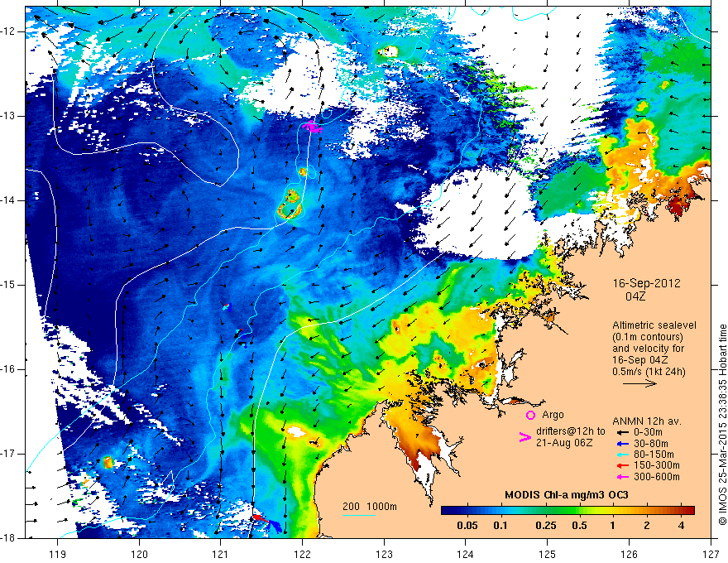The image size is (728, 563).
Task: Click the 300-600m depth label
Action: point(657,477)
